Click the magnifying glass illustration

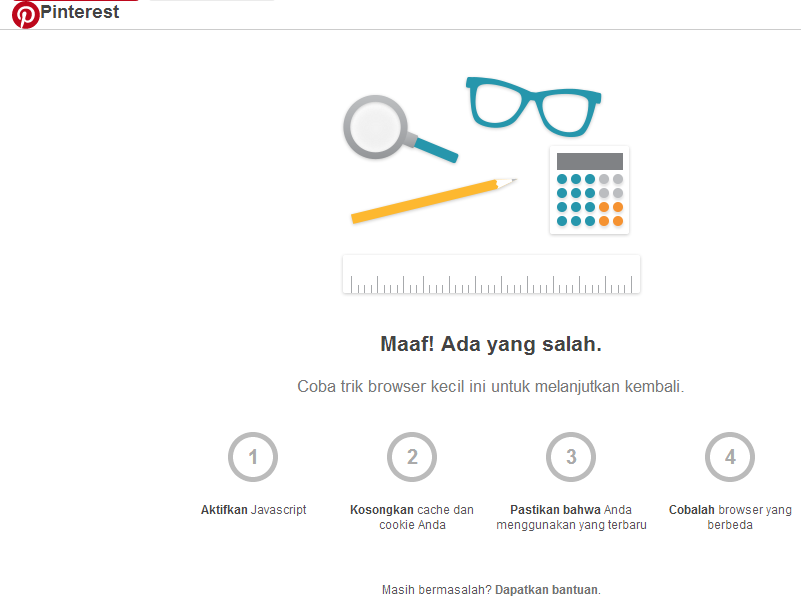pos(400,129)
